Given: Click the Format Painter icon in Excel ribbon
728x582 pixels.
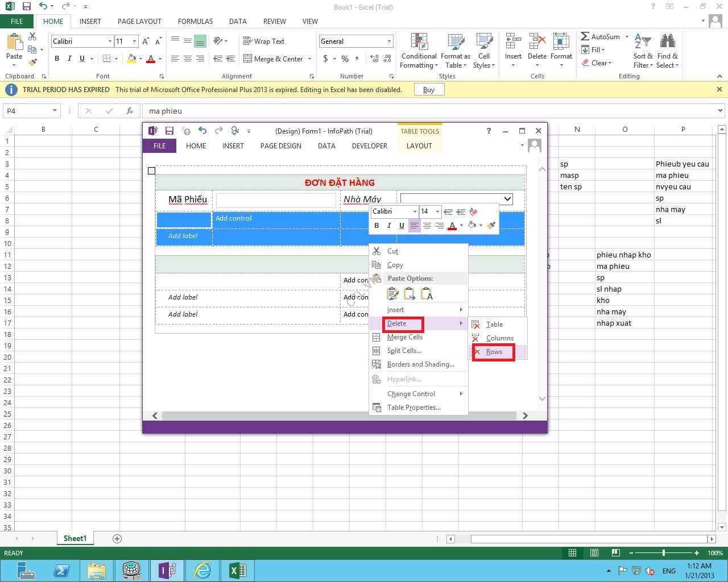Looking at the screenshot, I should pyautogui.click(x=32, y=62).
